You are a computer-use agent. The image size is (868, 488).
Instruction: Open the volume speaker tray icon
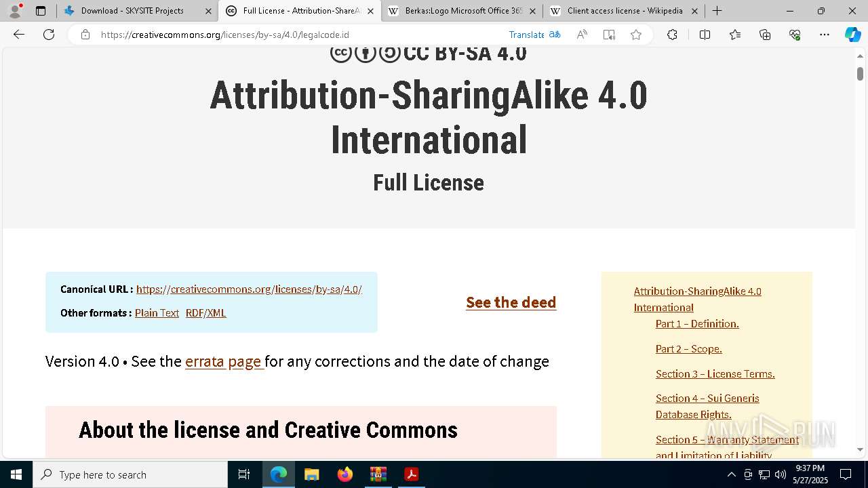click(x=781, y=474)
